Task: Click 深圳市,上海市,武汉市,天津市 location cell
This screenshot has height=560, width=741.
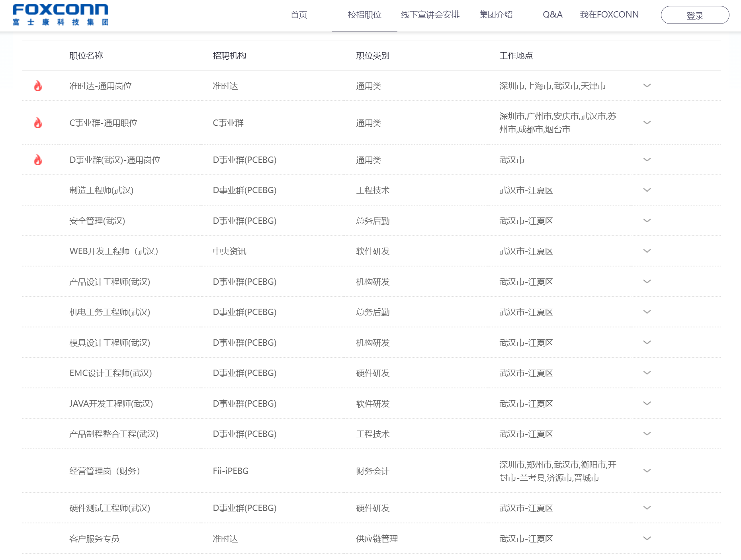Action: click(x=553, y=86)
